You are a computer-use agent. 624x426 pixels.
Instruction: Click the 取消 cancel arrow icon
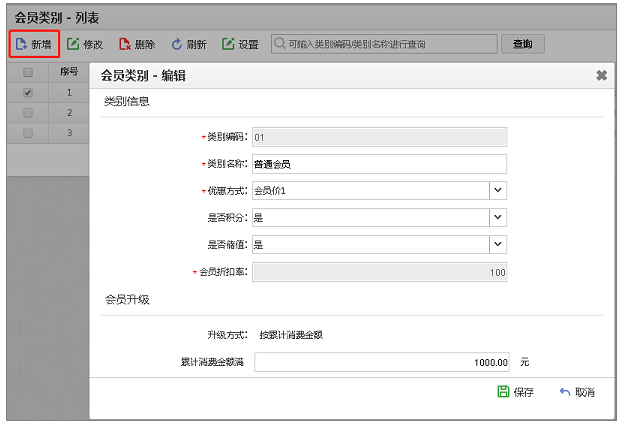pyautogui.click(x=565, y=392)
